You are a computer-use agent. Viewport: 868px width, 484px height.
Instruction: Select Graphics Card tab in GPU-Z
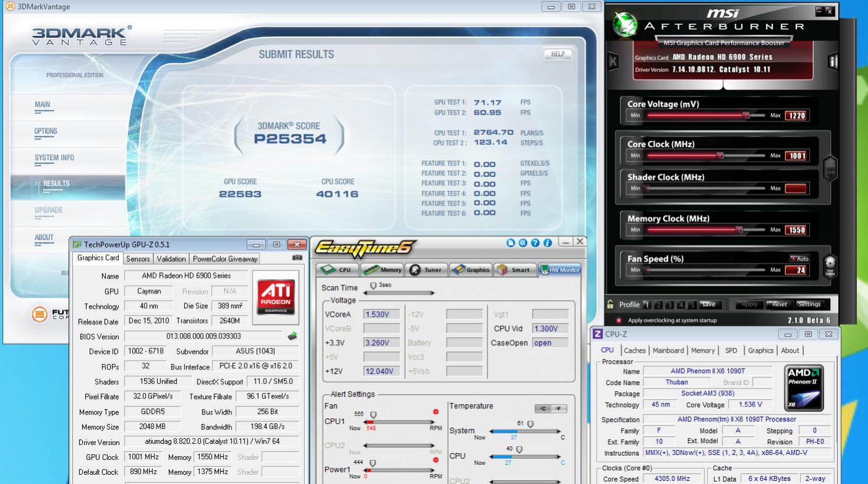click(98, 258)
